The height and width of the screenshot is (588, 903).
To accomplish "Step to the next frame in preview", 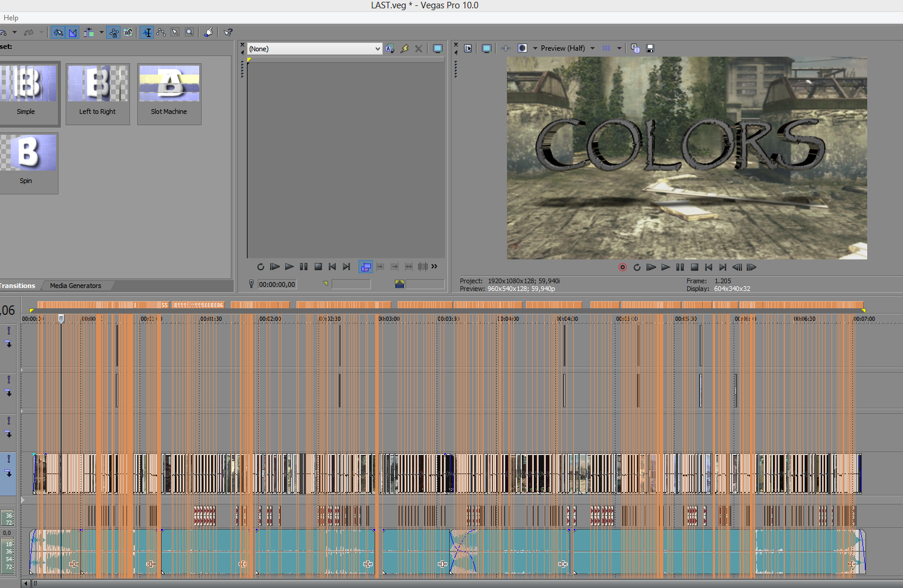I will [x=752, y=267].
